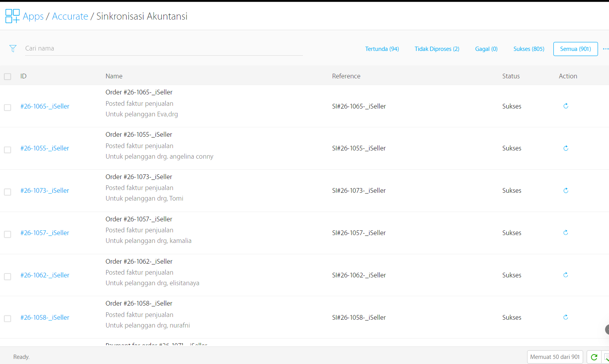
Task: Open ID link #26-1073-_iSeller
Action: tap(45, 190)
